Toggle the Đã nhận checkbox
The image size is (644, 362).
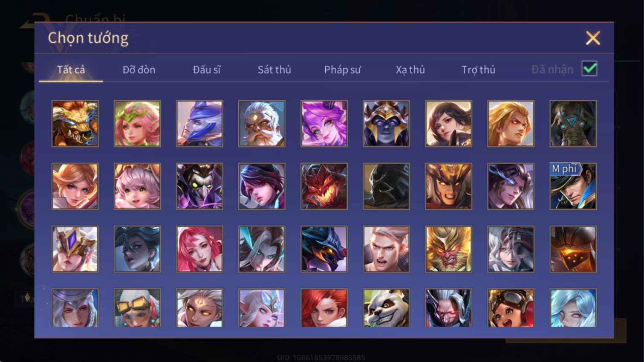[589, 69]
